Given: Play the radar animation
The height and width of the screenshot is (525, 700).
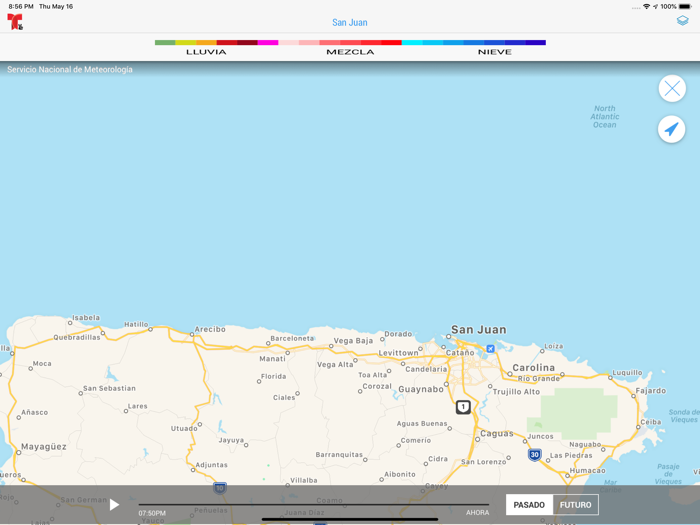Looking at the screenshot, I should pos(114,505).
